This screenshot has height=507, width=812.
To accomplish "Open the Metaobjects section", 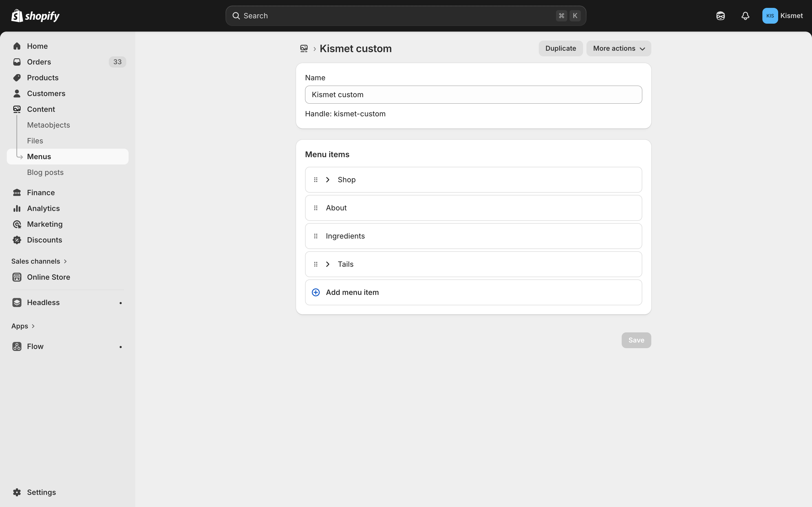I will (48, 125).
